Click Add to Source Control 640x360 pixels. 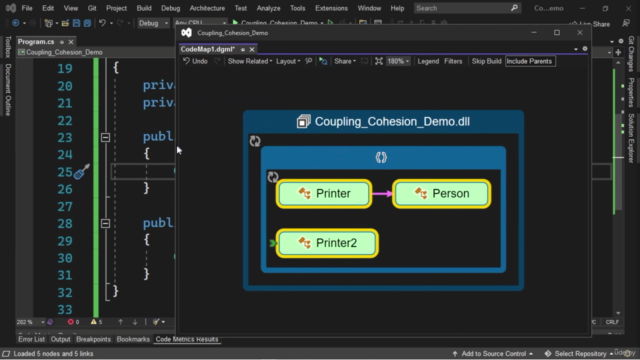tap(493, 353)
